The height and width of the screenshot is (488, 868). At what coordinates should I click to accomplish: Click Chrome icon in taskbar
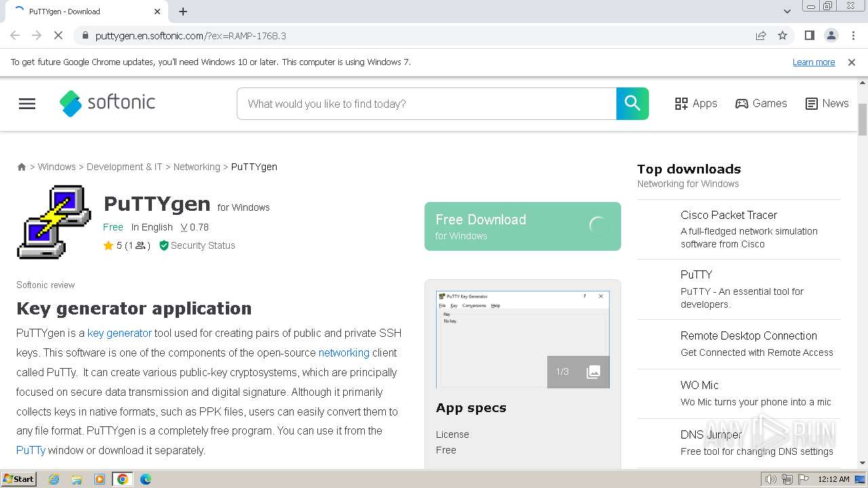(123, 479)
